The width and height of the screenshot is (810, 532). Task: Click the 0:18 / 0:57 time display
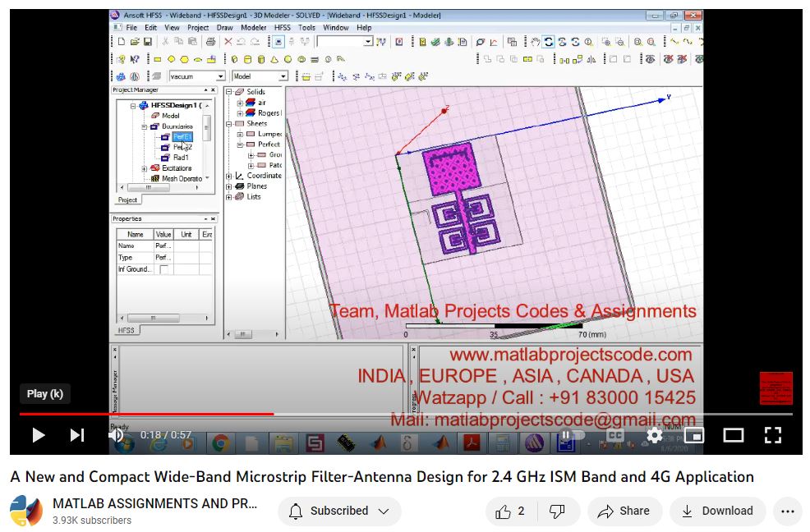pyautogui.click(x=165, y=435)
